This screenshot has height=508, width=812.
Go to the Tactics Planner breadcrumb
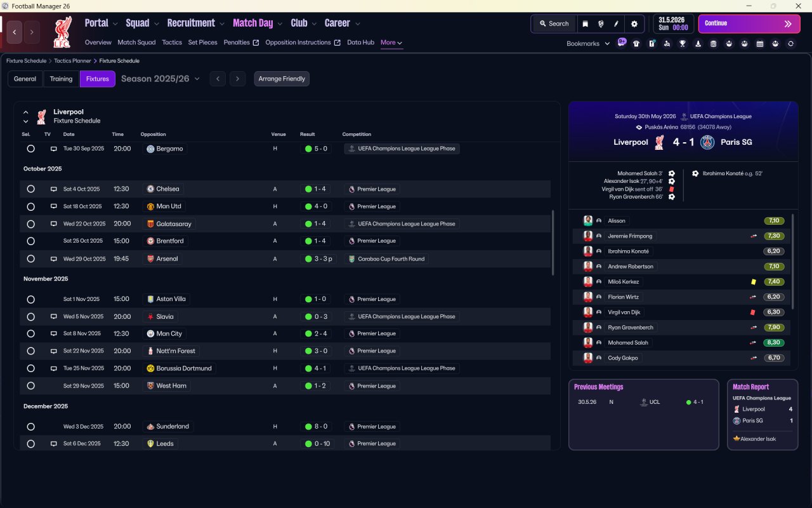point(71,61)
